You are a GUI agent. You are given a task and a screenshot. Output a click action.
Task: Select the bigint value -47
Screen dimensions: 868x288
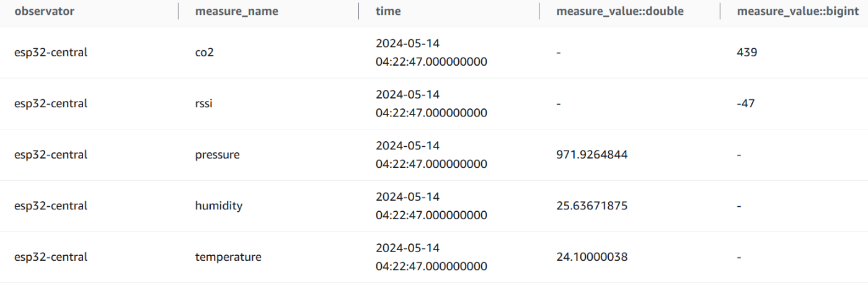tap(745, 103)
